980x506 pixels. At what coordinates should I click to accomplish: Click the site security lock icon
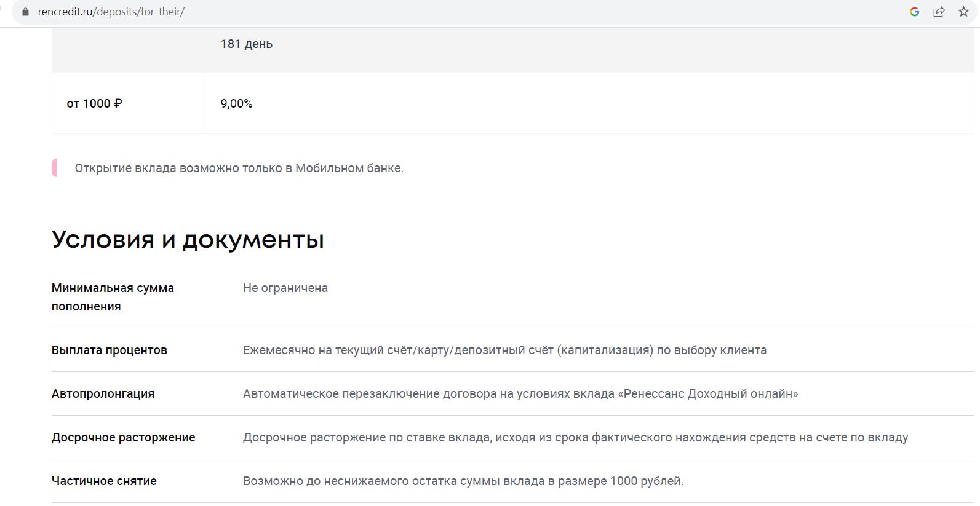tap(25, 12)
